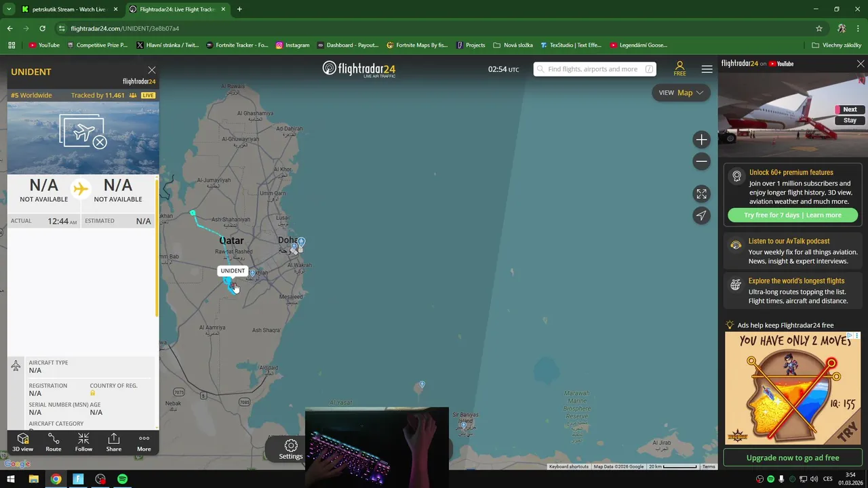Open the Všechny záložky folder

coord(836,45)
